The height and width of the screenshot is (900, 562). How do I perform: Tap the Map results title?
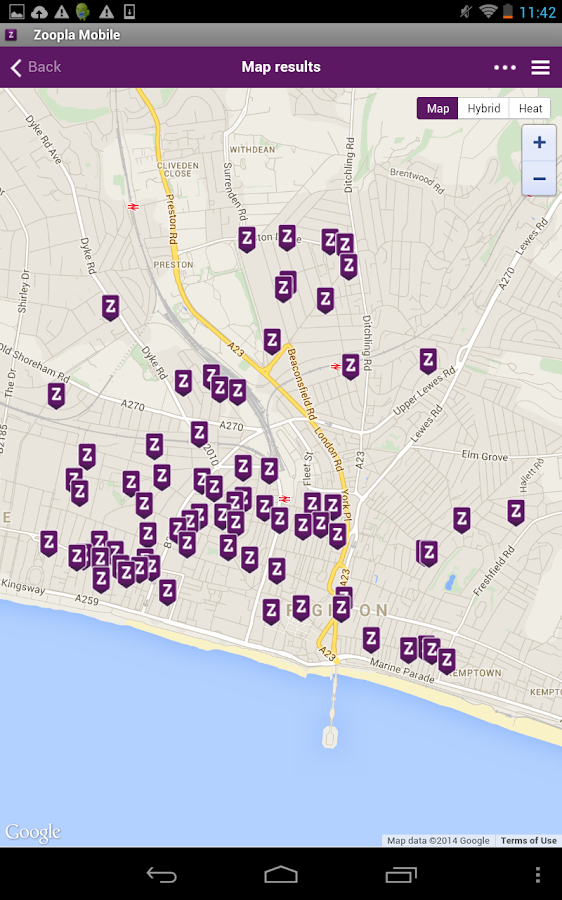coord(281,67)
